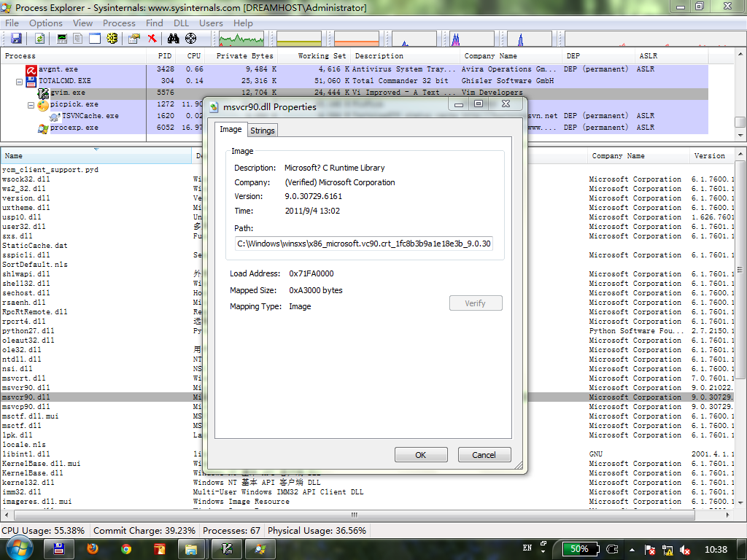Select kernel32.dll in DLL list
Screen dimensions: 747x560
click(28, 483)
